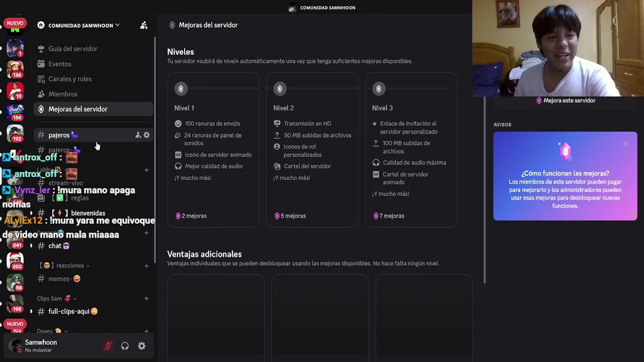Click the 2 mejoras label
Image resolution: width=644 pixels, height=362 pixels.
tap(191, 216)
